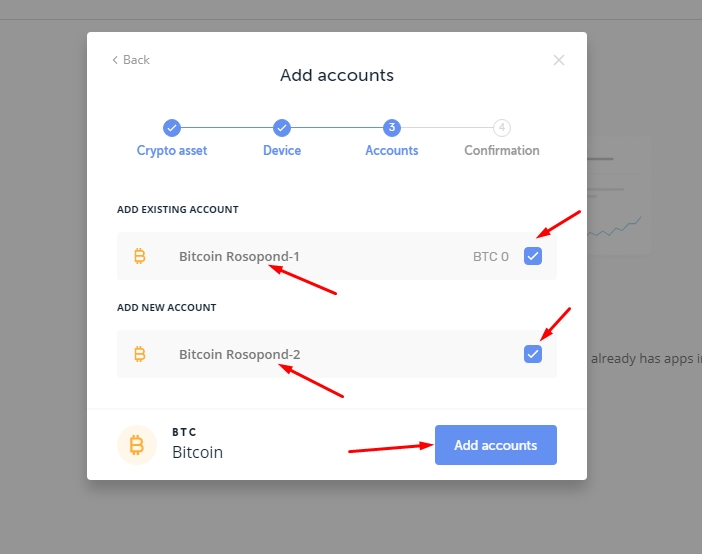This screenshot has width=702, height=554.
Task: Click the Device step checkmark circle
Action: tap(282, 128)
